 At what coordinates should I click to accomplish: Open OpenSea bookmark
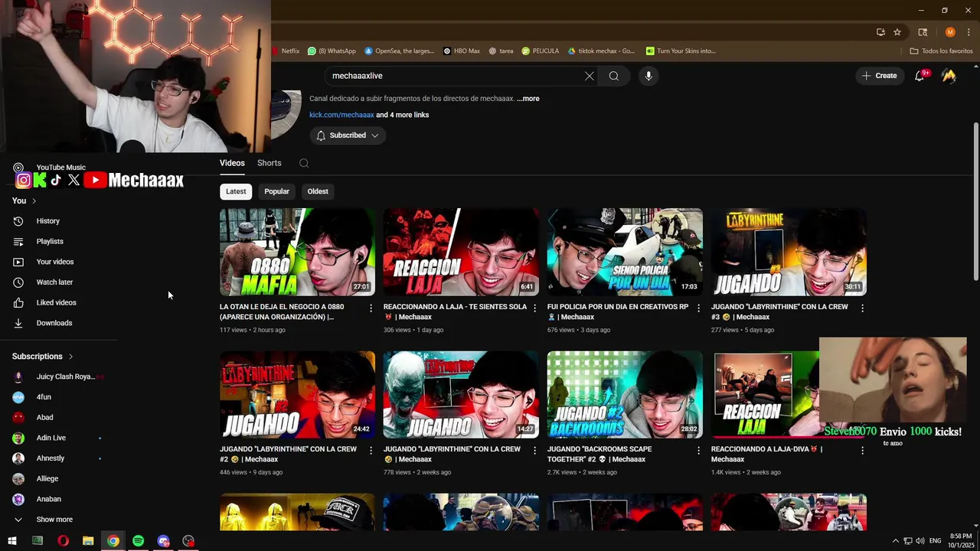point(399,51)
